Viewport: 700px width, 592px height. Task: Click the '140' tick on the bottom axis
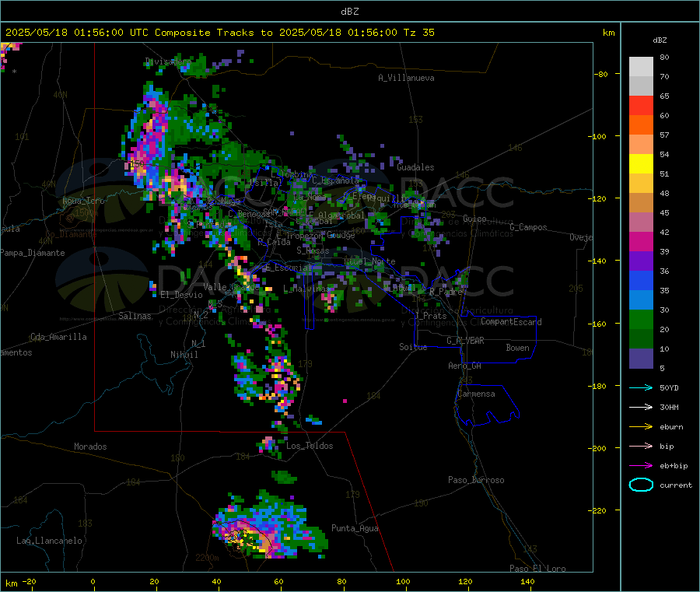pyautogui.click(x=527, y=581)
